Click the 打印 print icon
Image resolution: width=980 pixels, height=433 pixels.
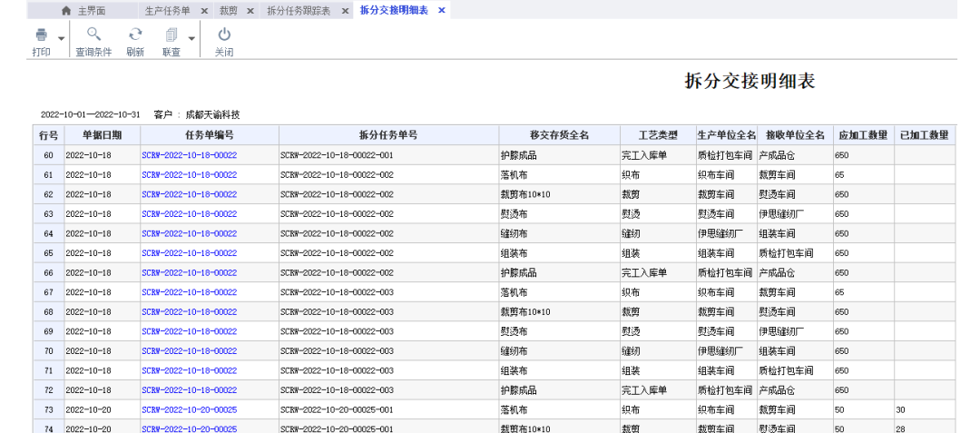click(41, 35)
